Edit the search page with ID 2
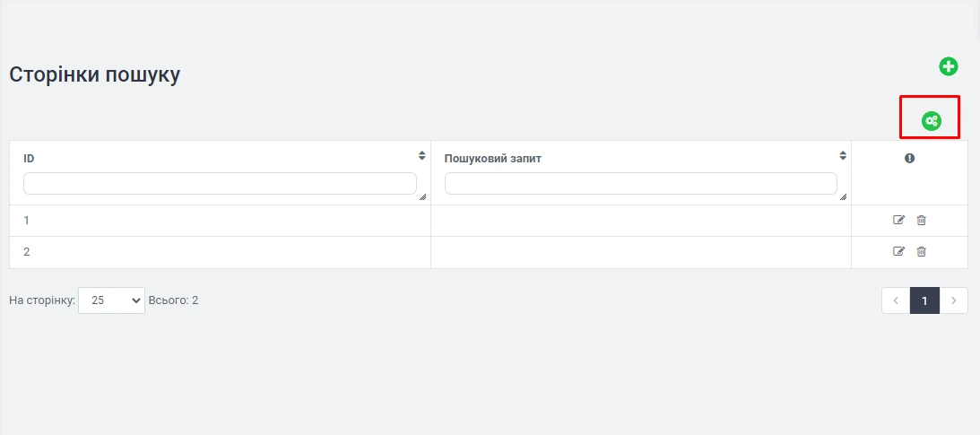The width and height of the screenshot is (980, 435). pyautogui.click(x=899, y=252)
